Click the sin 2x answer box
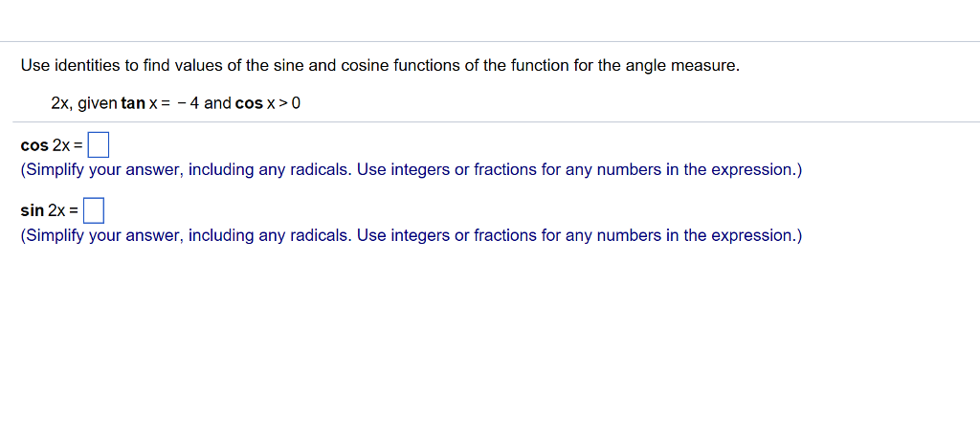This screenshot has height=437, width=980. click(x=94, y=210)
